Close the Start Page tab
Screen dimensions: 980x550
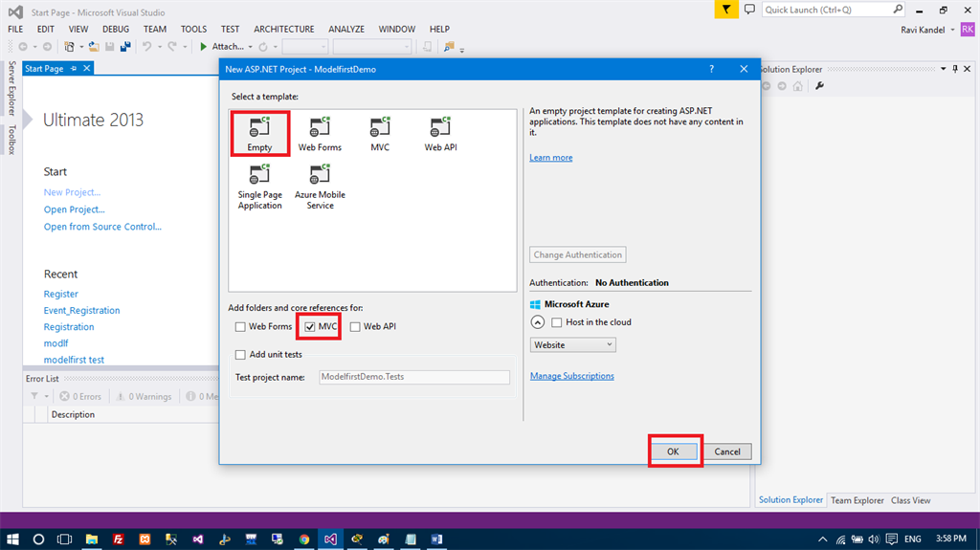87,68
